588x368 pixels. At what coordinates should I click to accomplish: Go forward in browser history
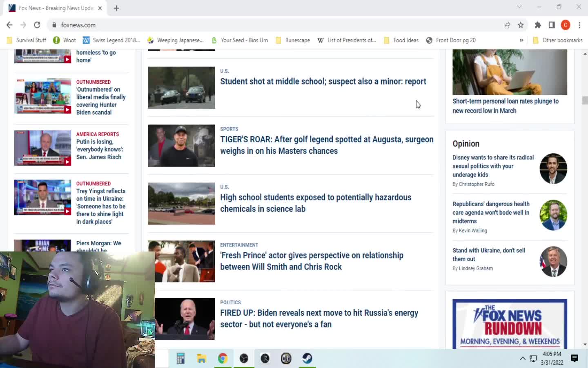click(23, 25)
